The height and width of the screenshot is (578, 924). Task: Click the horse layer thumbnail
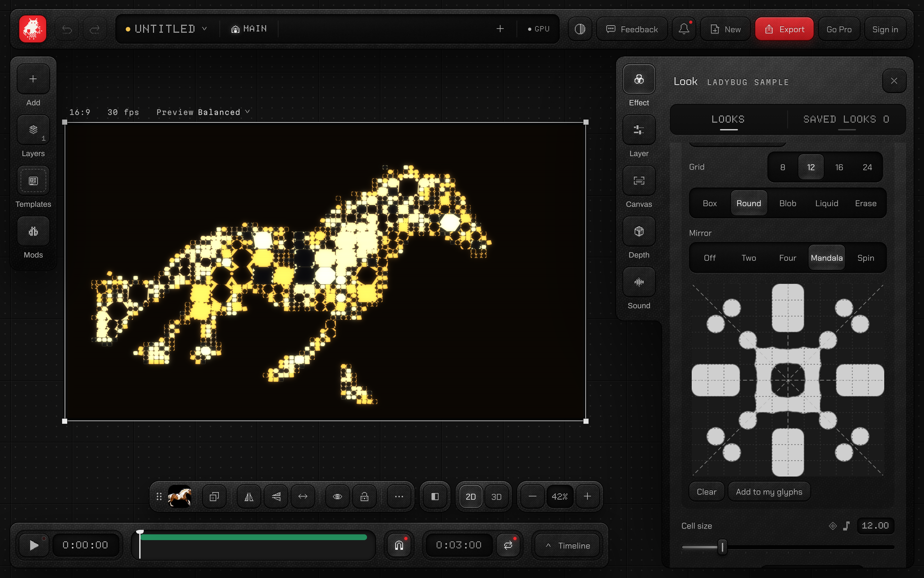[179, 497]
